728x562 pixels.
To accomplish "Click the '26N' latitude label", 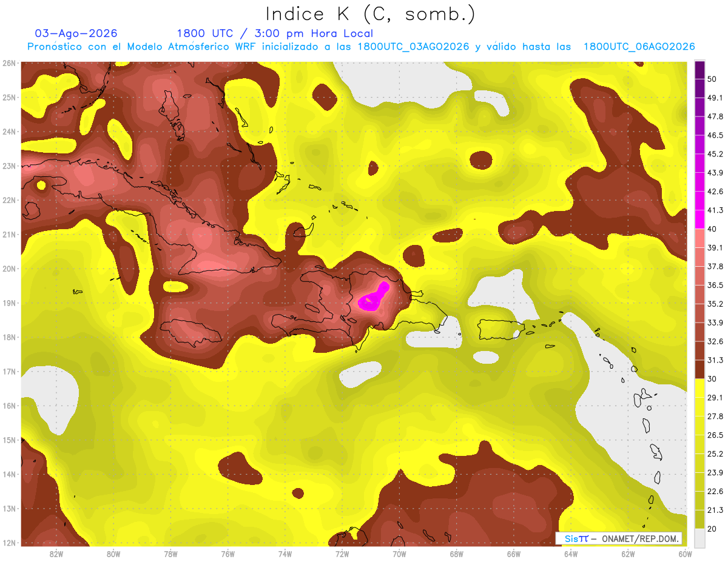I will [x=9, y=63].
